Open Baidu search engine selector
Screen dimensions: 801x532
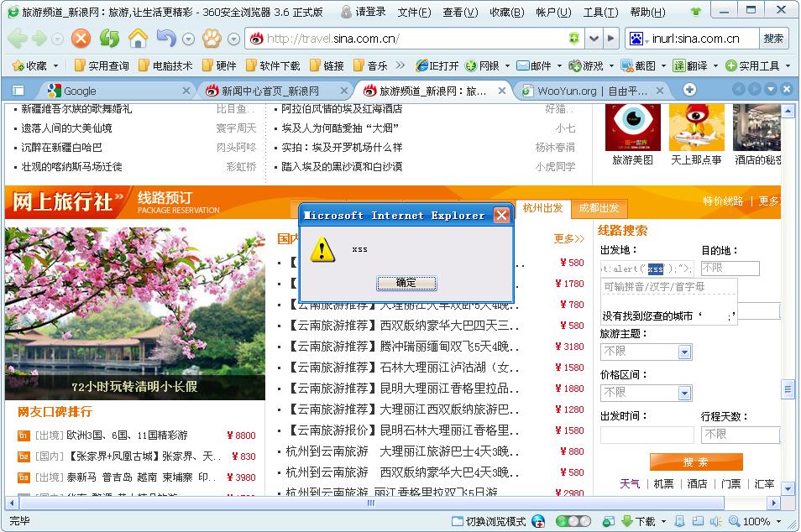639,39
